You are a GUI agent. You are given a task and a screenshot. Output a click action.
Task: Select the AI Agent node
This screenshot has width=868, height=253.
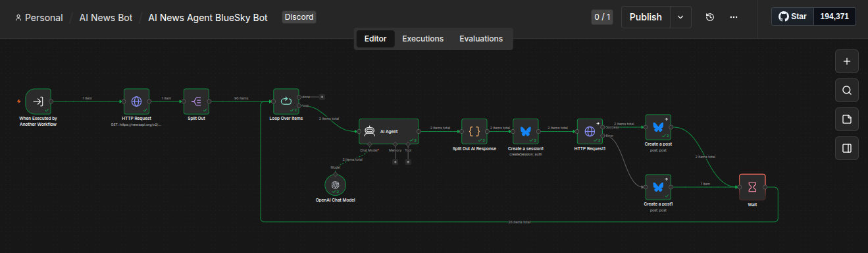(x=389, y=131)
